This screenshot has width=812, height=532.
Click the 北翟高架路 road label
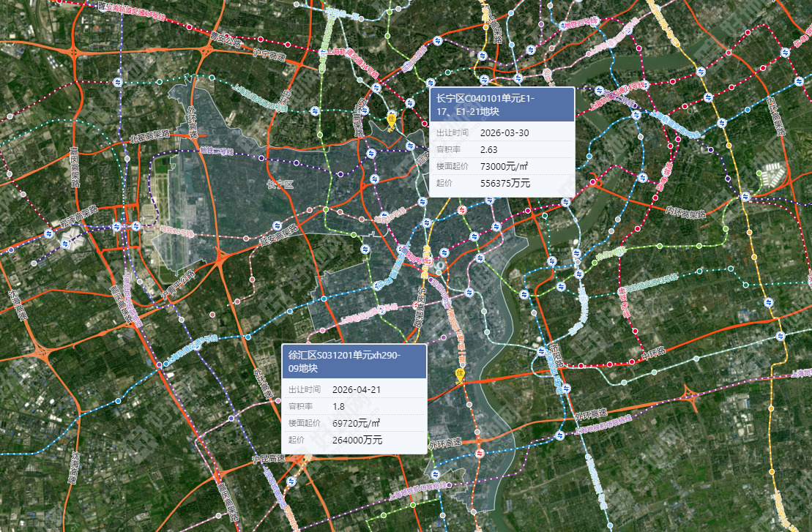[149, 135]
